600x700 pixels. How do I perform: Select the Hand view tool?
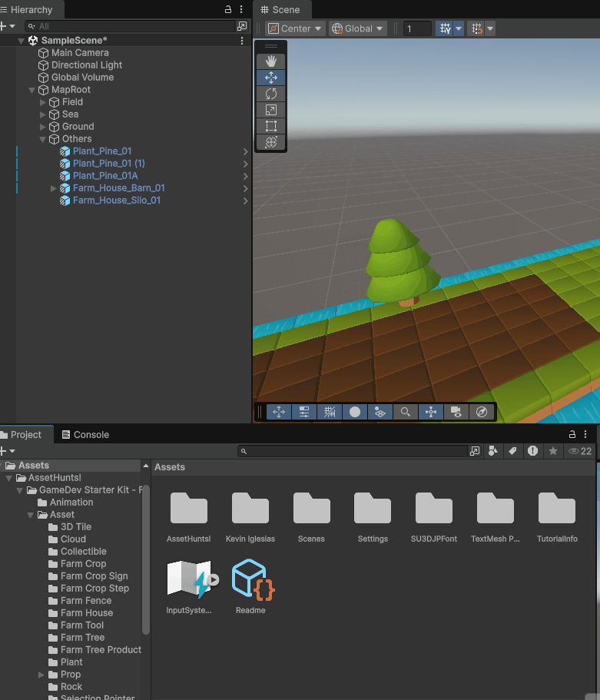(271, 61)
